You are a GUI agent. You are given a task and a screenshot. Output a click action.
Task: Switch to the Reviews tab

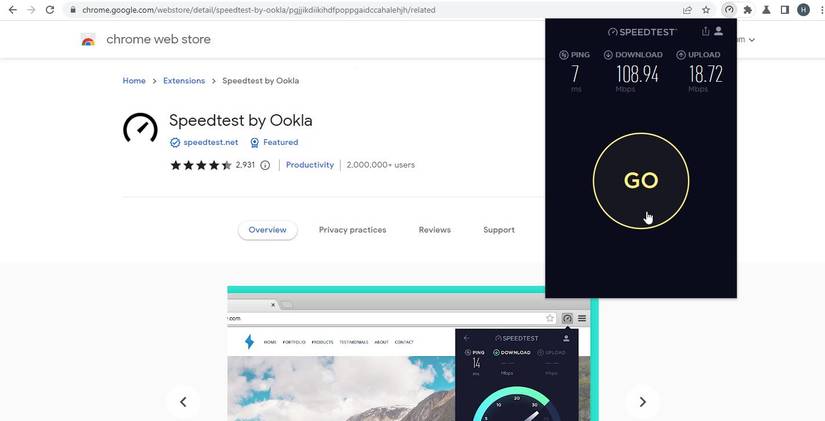tap(435, 230)
